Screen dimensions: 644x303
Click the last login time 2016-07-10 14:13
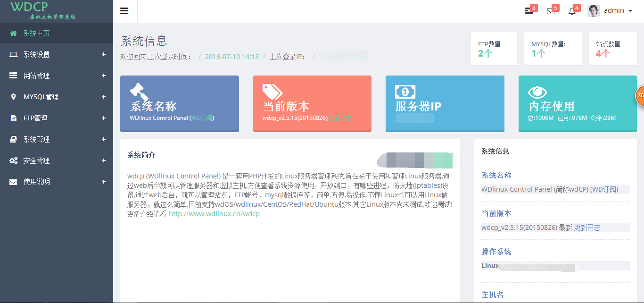[232, 57]
